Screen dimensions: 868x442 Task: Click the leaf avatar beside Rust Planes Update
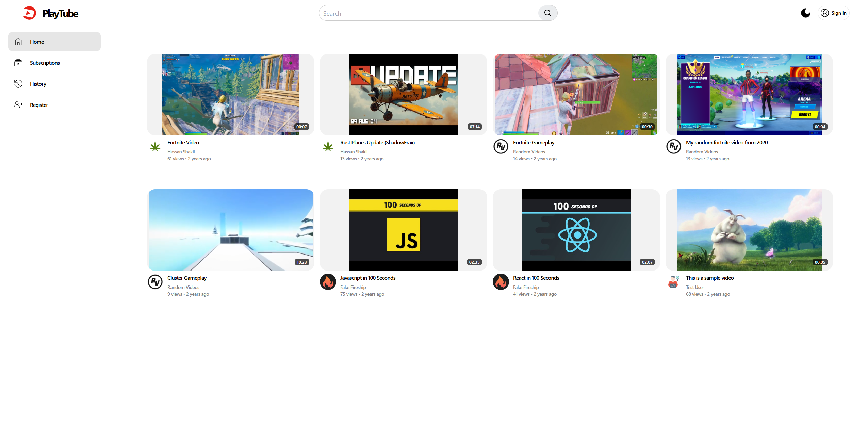328,146
